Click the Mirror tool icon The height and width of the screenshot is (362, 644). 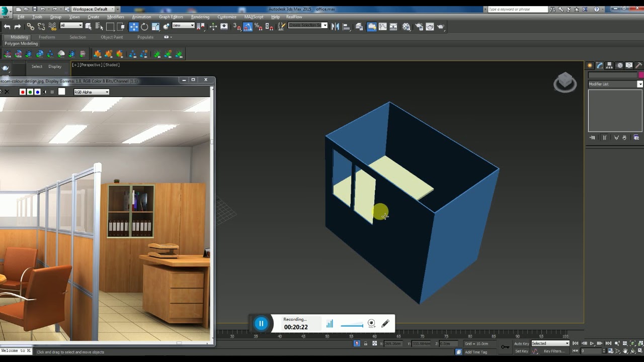tap(335, 27)
